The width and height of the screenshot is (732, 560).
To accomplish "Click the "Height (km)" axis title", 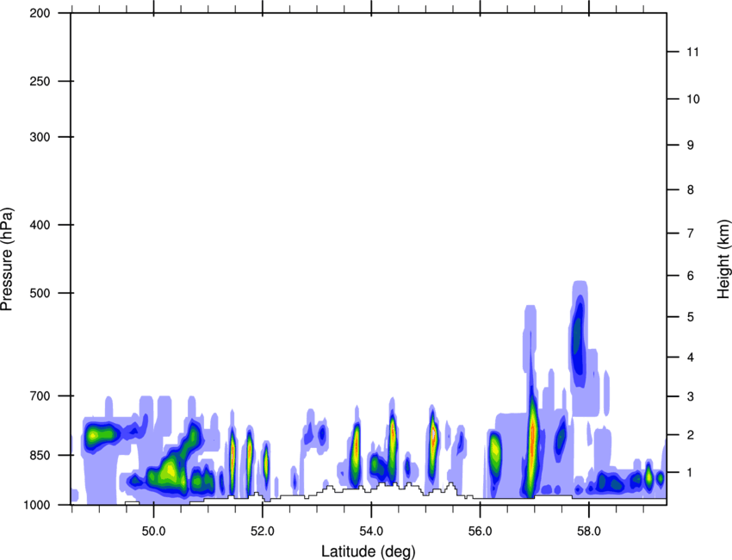I will [723, 258].
